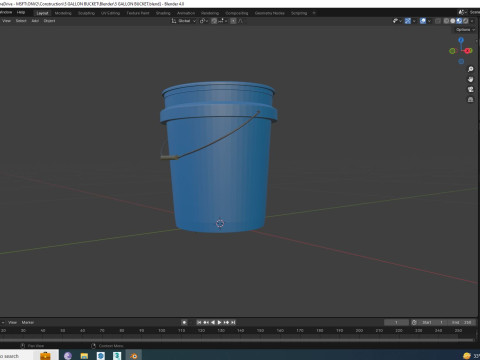Open the Global transform orientation dropdown
The image size is (480, 360).
(x=184, y=21)
